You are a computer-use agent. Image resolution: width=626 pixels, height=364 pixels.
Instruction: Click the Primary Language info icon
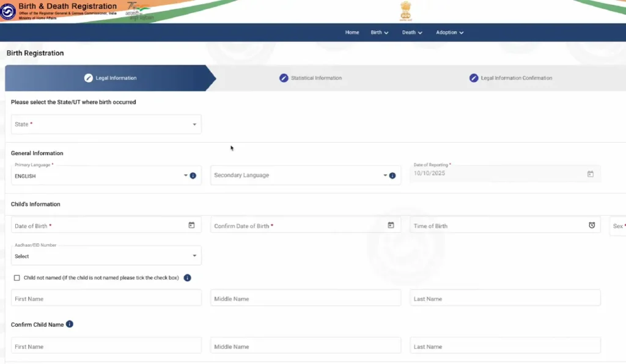point(193,176)
